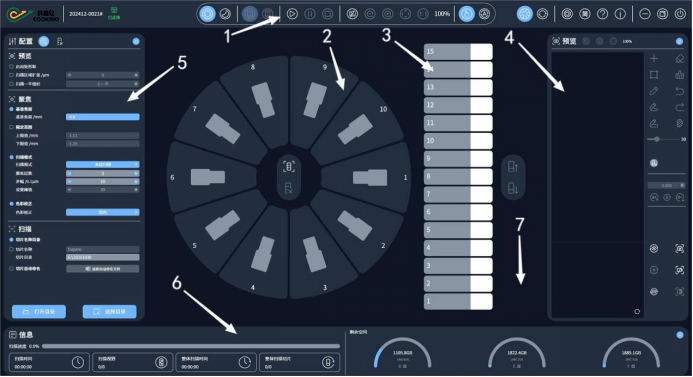The width and height of the screenshot is (693, 377).
Task: Select the plus/crosshair tool in the preview tool panel
Action: tap(654, 58)
